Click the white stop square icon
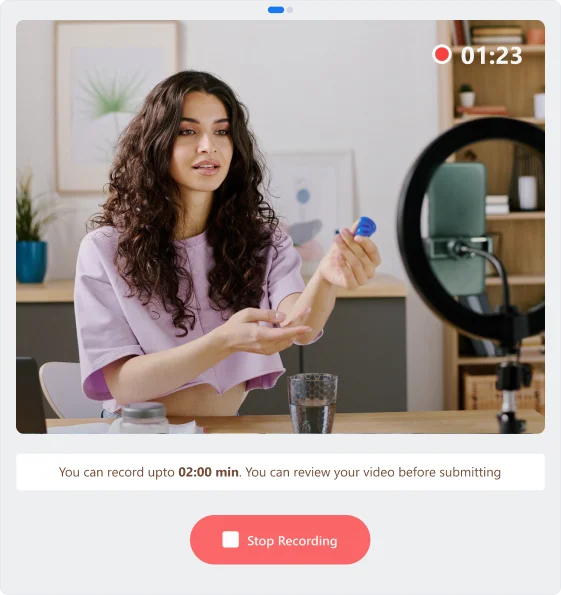Screen dimensions: 561x595 230,540
